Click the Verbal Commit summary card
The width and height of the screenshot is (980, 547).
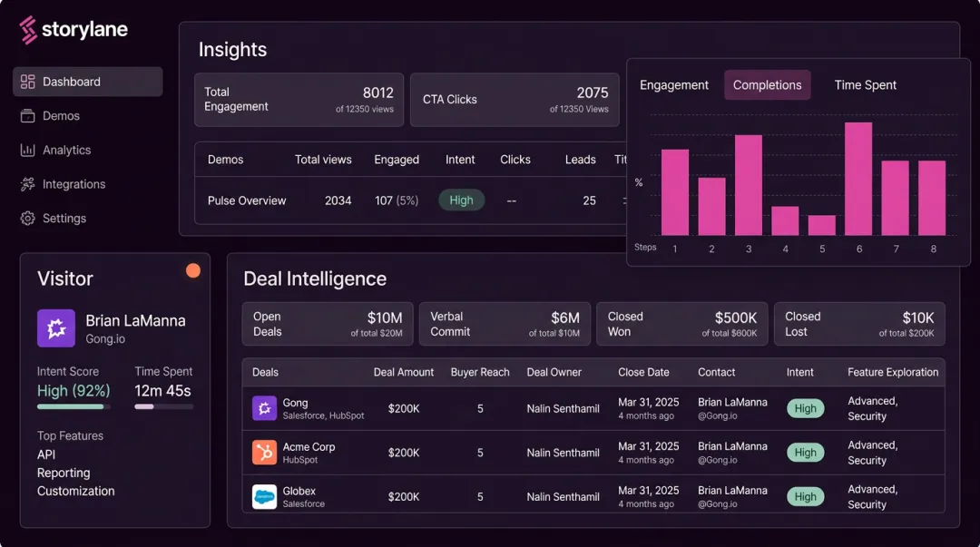point(505,324)
